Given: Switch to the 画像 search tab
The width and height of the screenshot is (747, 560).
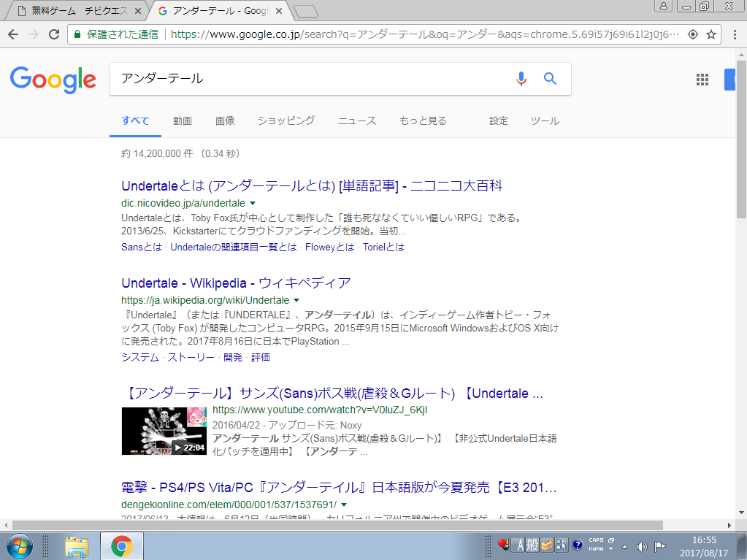Looking at the screenshot, I should 225,120.
